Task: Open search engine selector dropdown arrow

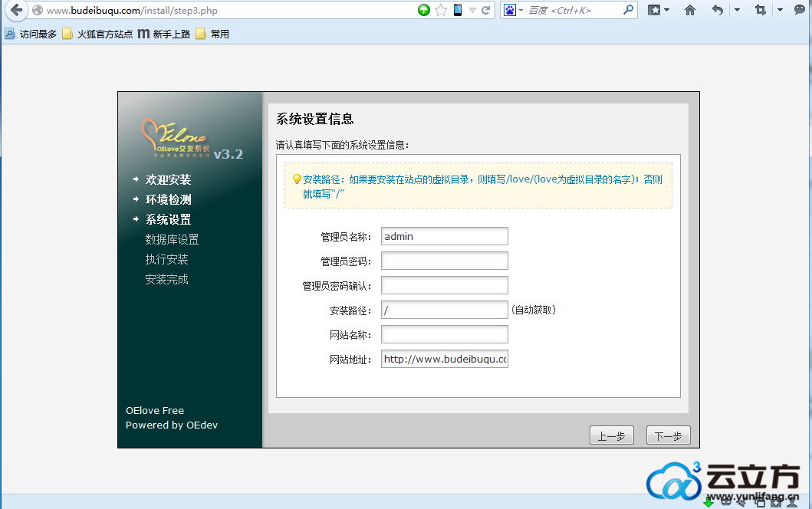Action: pos(521,11)
